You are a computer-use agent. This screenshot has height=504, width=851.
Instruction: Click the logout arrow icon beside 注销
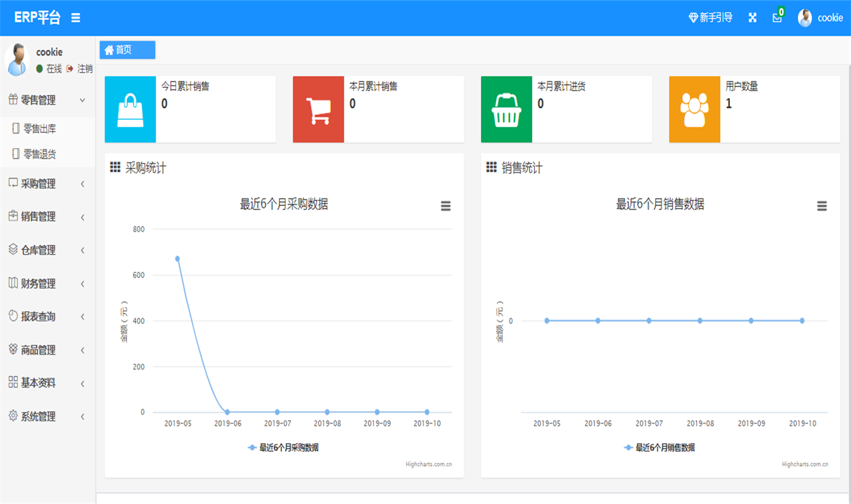[70, 69]
